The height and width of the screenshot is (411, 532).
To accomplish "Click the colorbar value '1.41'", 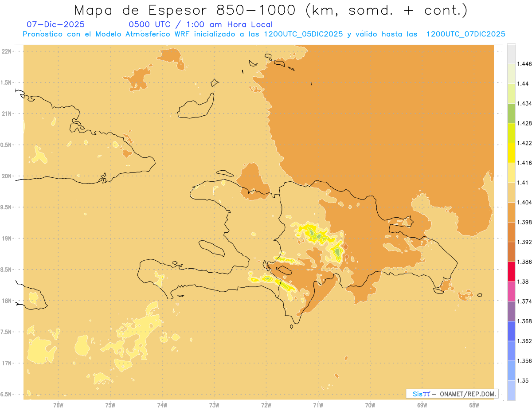I will coord(522,183).
